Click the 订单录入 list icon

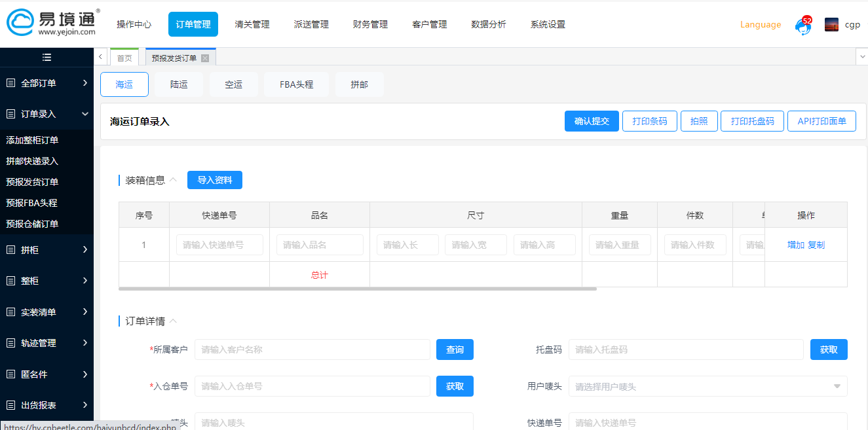coord(10,114)
